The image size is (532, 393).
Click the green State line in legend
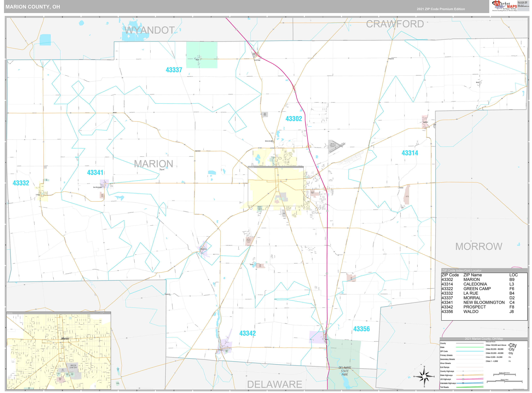[470, 347]
